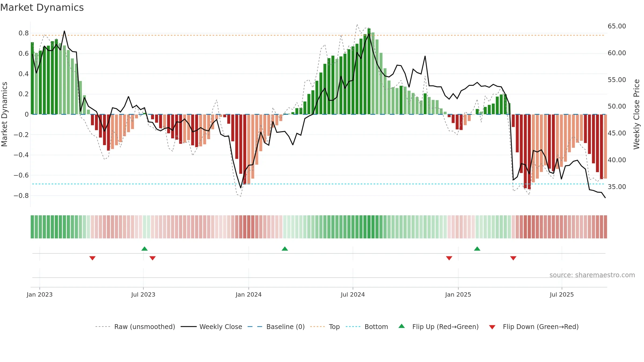Click the last Flip Down marker in Apr 2025
Image resolution: width=644 pixels, height=362 pixels.
coord(513,258)
